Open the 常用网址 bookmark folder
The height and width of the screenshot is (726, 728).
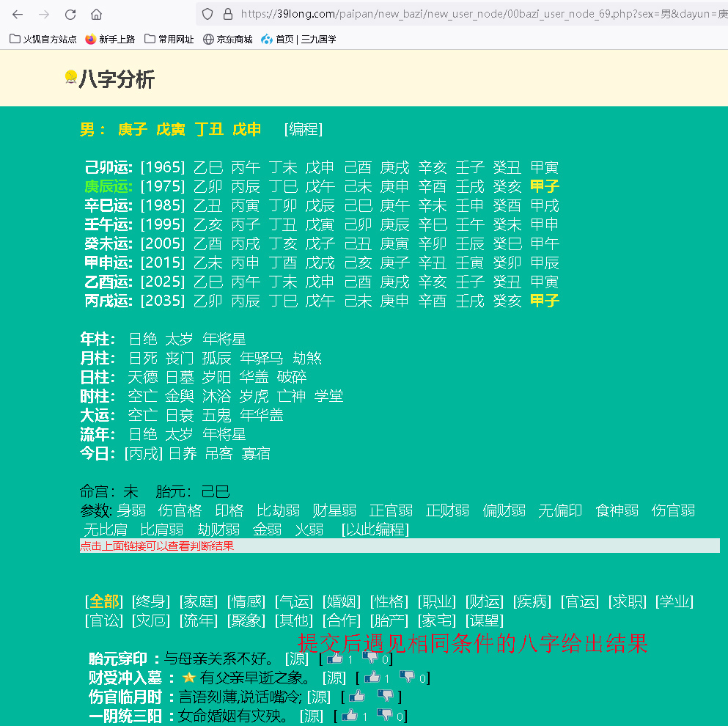coord(169,39)
